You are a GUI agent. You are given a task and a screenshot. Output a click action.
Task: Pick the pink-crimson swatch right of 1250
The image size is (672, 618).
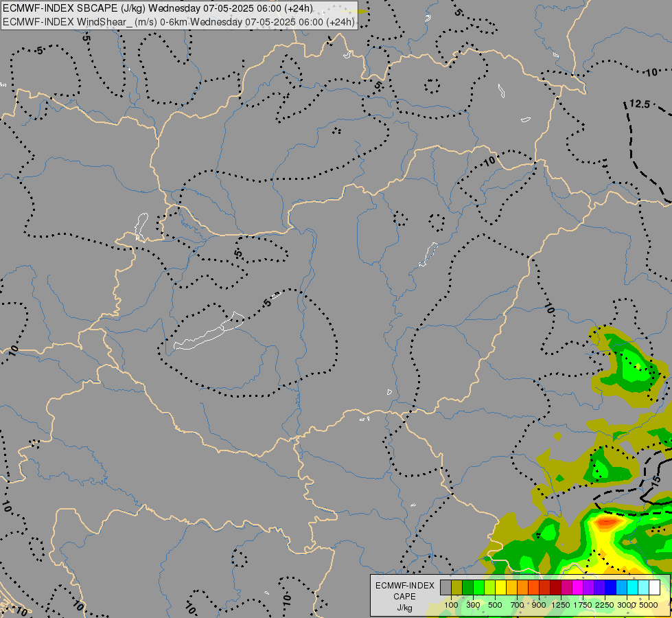point(566,587)
